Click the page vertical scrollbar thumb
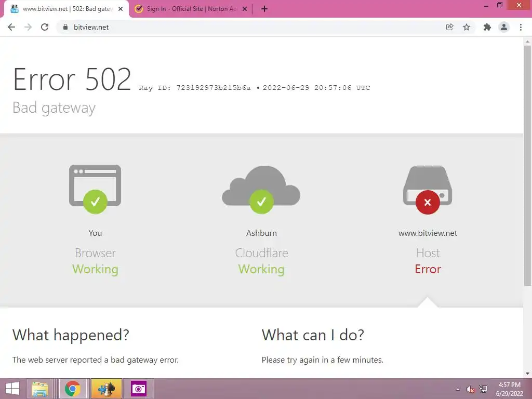 [x=527, y=166]
